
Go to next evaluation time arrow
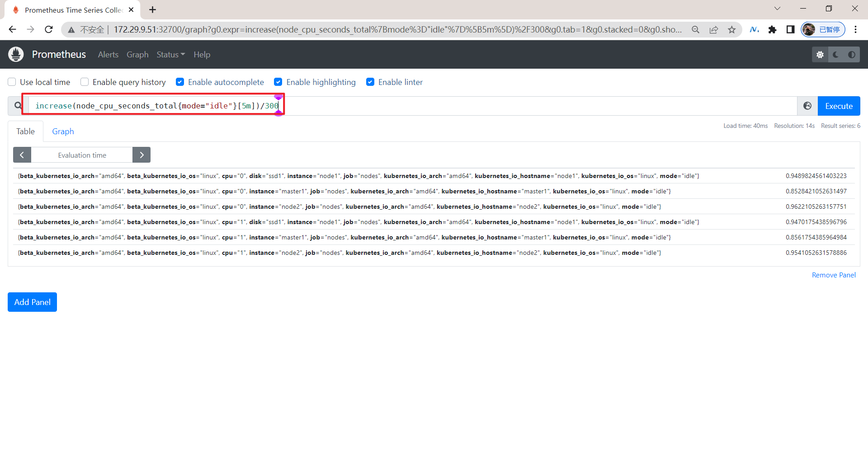(142, 155)
